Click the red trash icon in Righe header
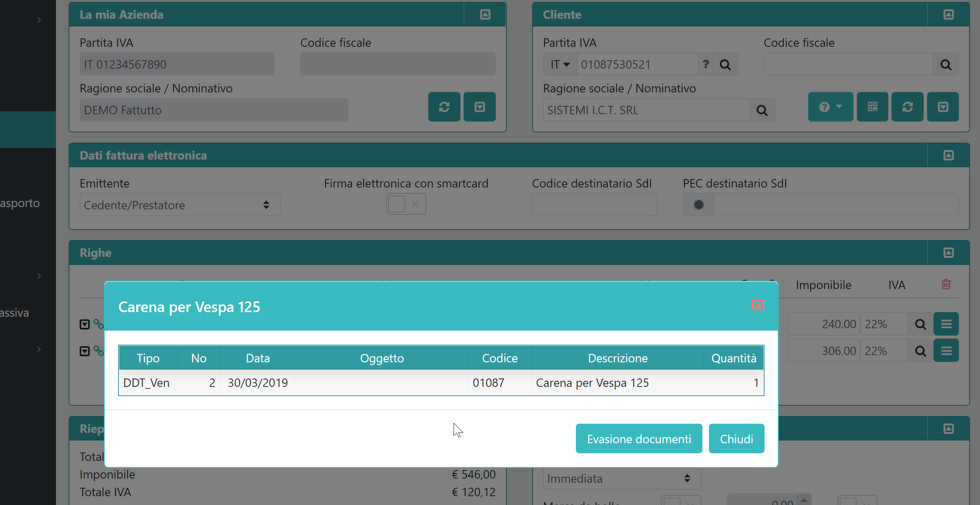 [x=946, y=284]
